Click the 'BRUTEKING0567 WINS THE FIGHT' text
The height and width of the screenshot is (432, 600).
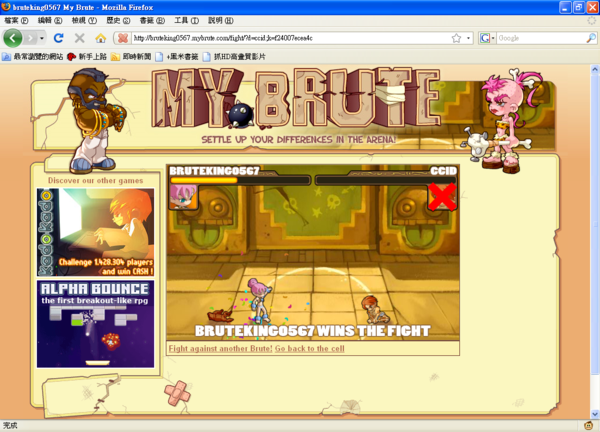313,331
